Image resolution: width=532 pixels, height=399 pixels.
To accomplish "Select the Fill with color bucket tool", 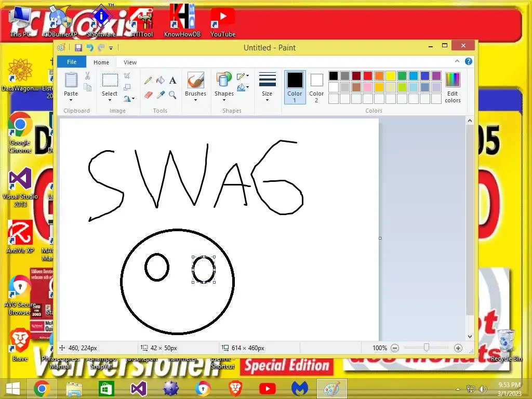I will click(161, 80).
